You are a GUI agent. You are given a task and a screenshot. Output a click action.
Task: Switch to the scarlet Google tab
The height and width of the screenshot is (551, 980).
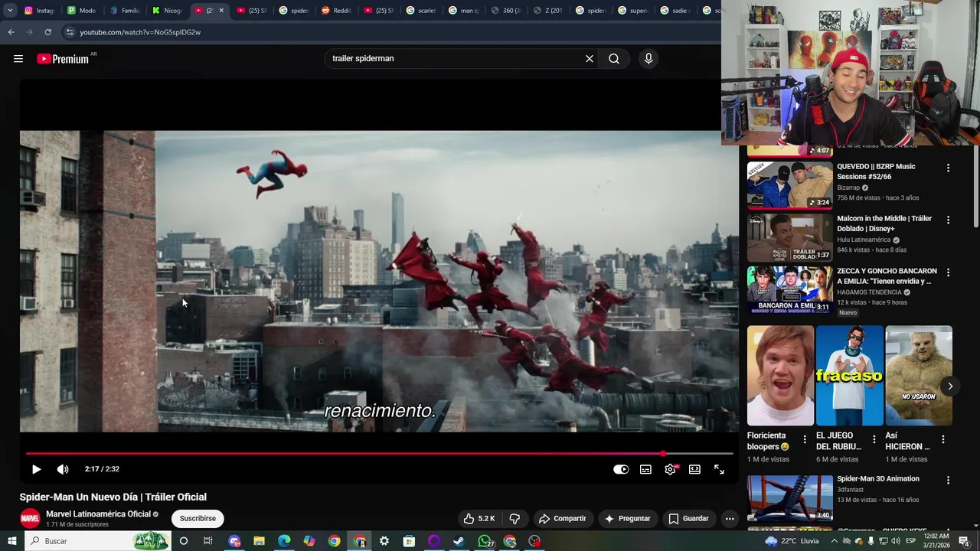coord(420,11)
